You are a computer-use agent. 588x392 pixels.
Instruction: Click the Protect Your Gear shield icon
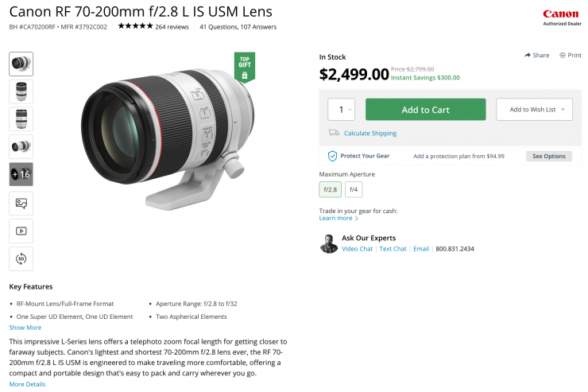coord(332,156)
